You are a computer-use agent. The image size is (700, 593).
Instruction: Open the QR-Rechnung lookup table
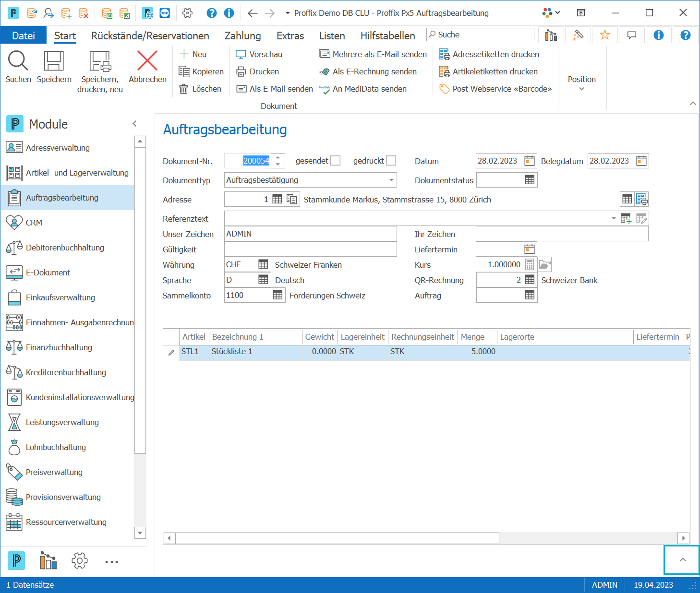tap(529, 280)
